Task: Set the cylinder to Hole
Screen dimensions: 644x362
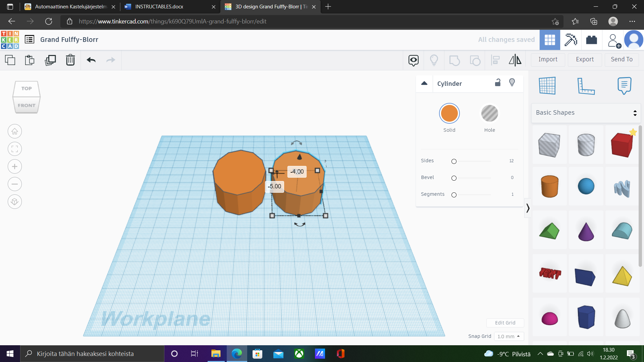Action: tap(489, 113)
